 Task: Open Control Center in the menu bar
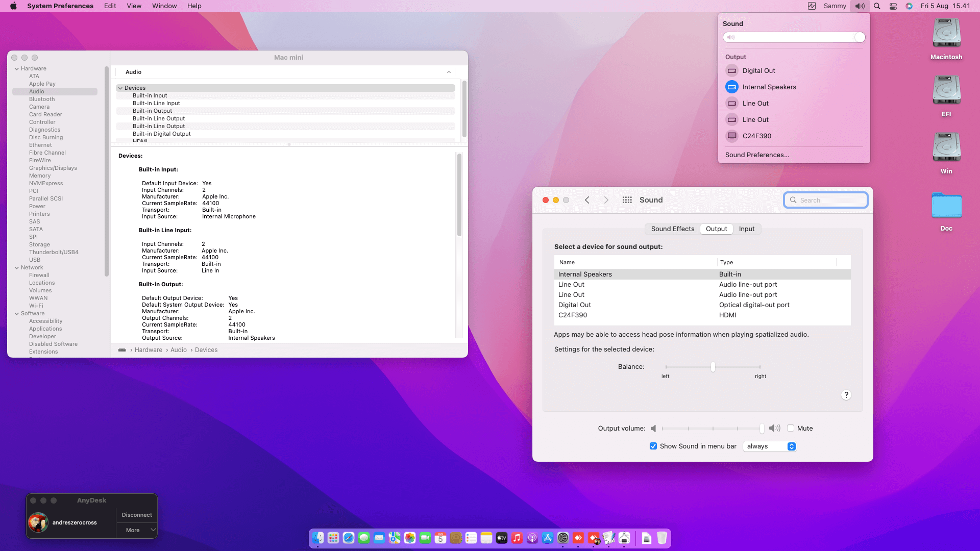(x=893, y=6)
